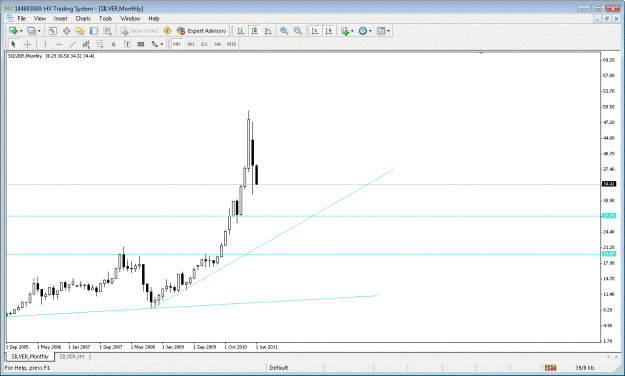Viewport: 625px width, 376px height.
Task: Select the Trendline drawing tool
Action: (73, 44)
